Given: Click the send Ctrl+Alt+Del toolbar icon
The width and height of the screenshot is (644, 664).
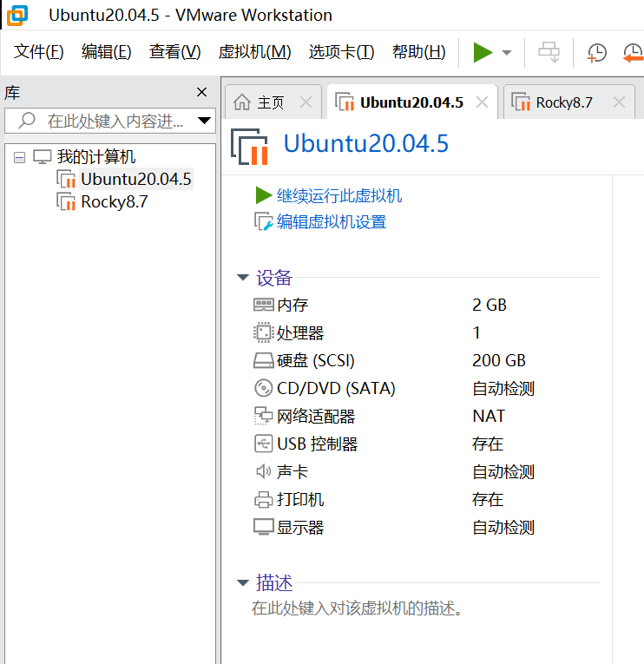Looking at the screenshot, I should pos(549,52).
